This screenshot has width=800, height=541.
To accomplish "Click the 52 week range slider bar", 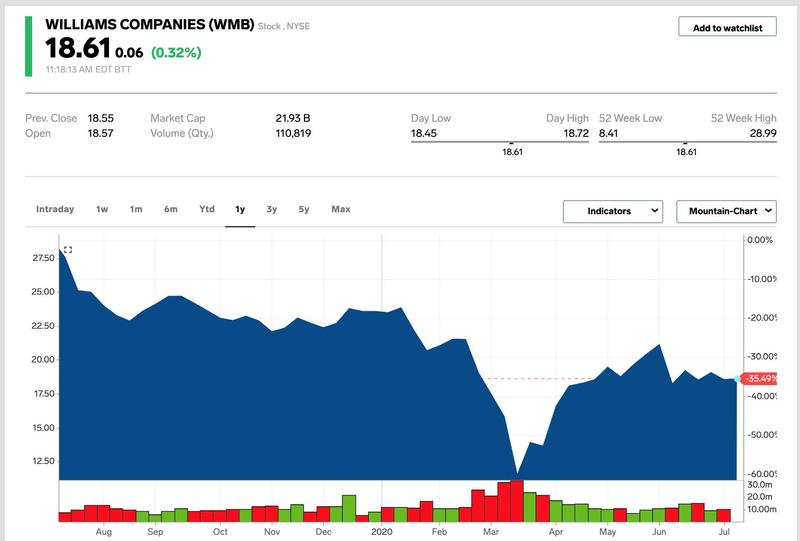I will pos(688,142).
